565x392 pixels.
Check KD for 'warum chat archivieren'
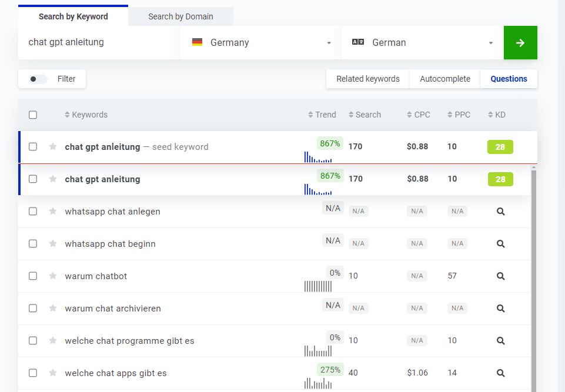(500, 309)
